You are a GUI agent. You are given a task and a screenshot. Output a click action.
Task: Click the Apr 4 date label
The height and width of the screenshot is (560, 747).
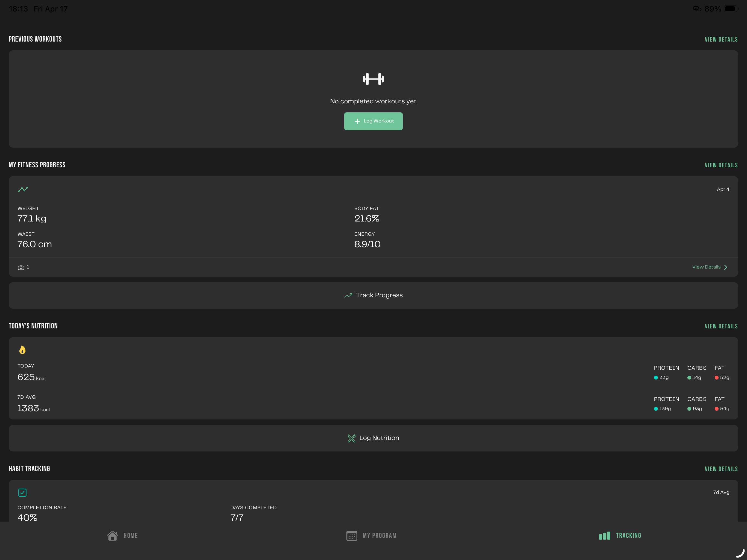click(723, 189)
